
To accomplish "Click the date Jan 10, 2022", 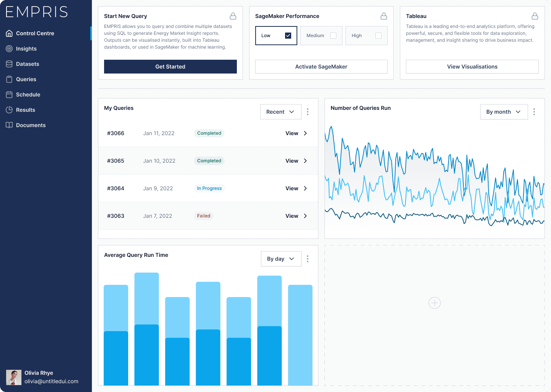I will (x=159, y=161).
